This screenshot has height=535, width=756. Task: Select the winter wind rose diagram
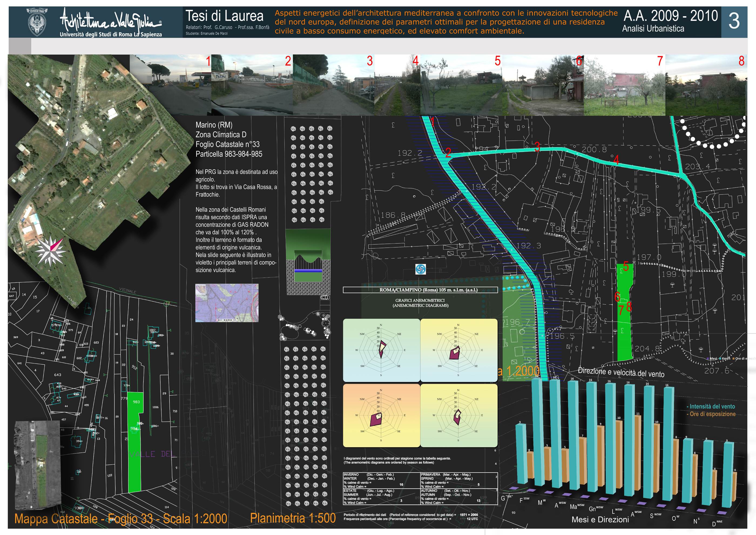click(381, 350)
